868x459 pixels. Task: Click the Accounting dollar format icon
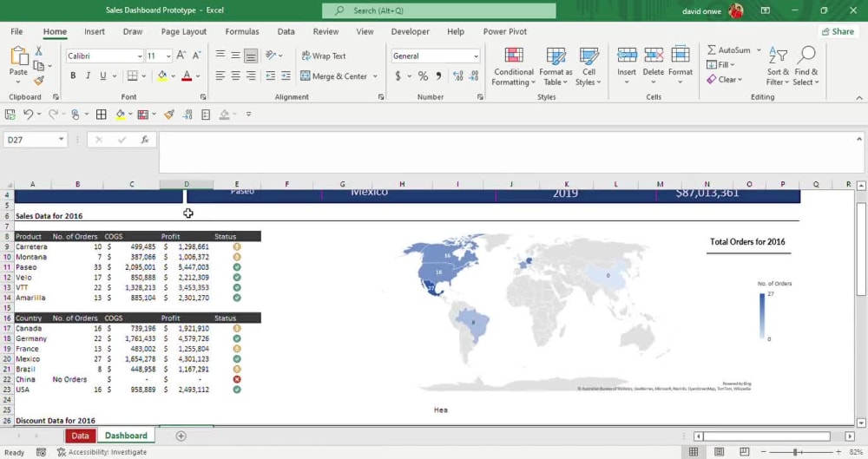click(x=398, y=75)
